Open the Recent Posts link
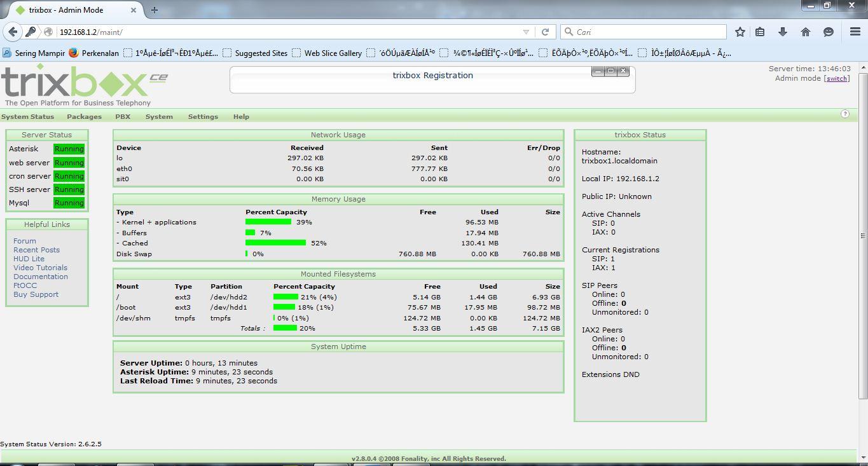 36,250
